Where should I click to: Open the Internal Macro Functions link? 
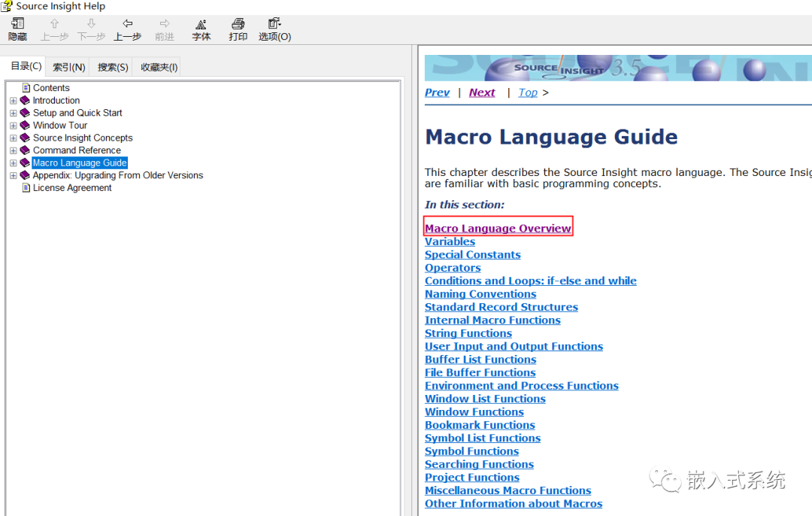493,320
